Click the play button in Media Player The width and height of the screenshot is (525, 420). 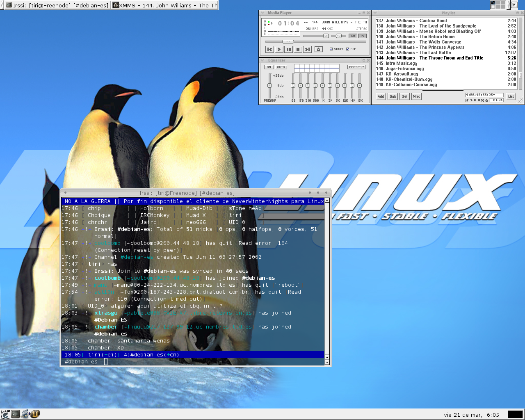279,49
